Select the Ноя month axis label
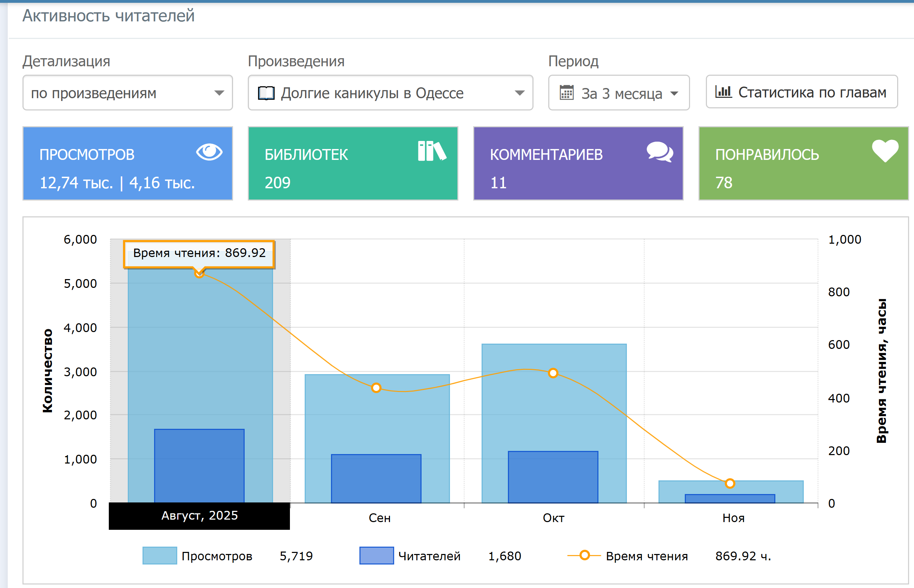This screenshot has height=588, width=914. [x=733, y=518]
